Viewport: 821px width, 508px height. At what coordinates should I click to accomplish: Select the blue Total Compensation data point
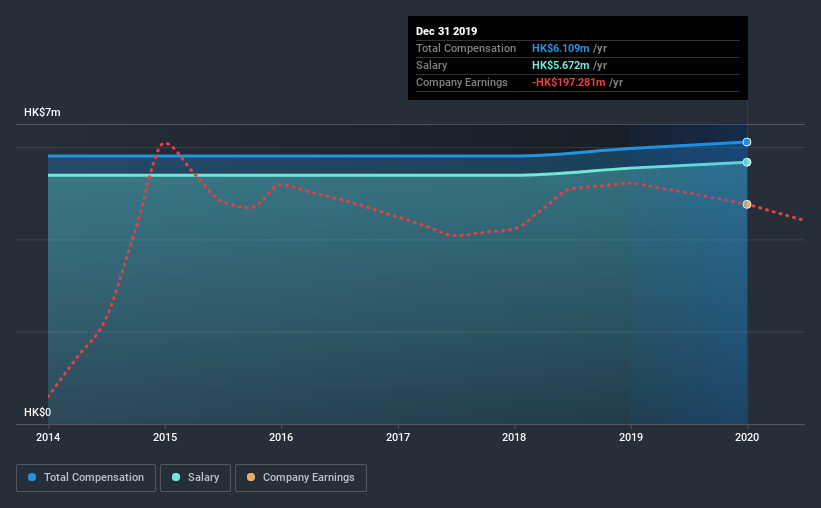coord(747,142)
